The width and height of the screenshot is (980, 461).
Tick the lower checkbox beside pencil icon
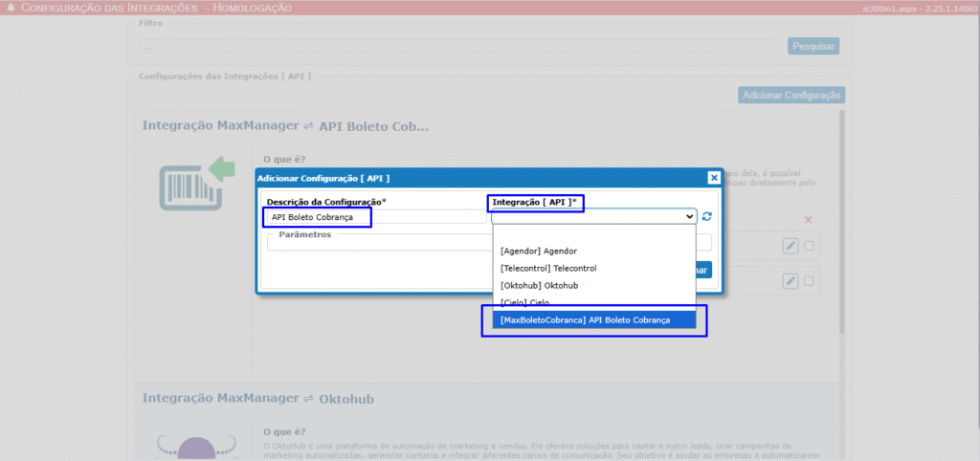click(809, 281)
